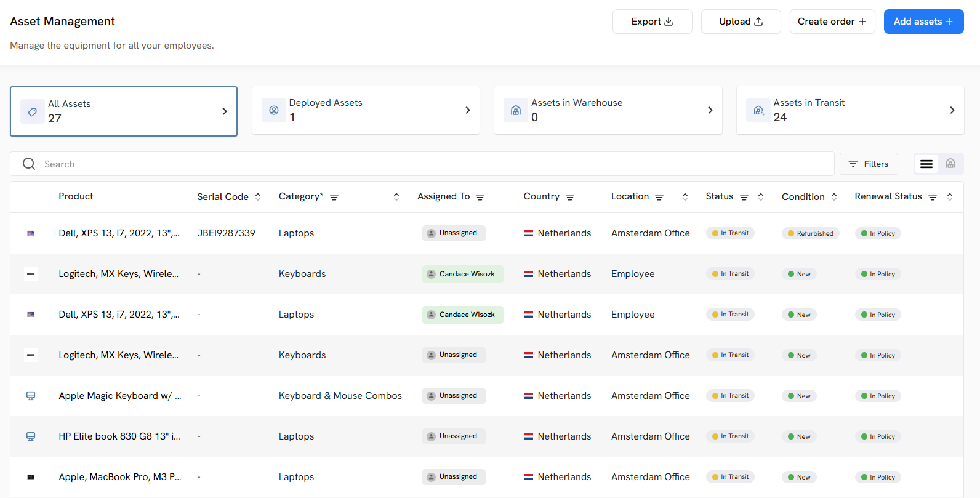Click the Add assets button
Viewport: 980px width, 498px height.
[x=923, y=22]
